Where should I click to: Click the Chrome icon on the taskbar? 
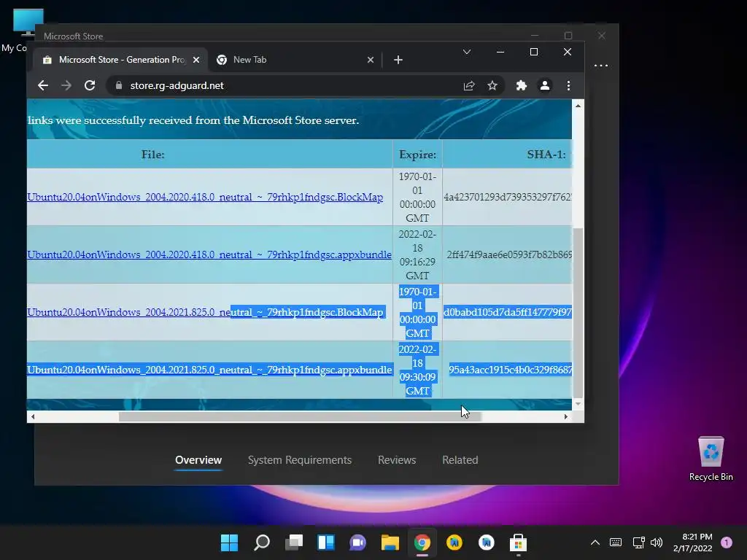422,542
